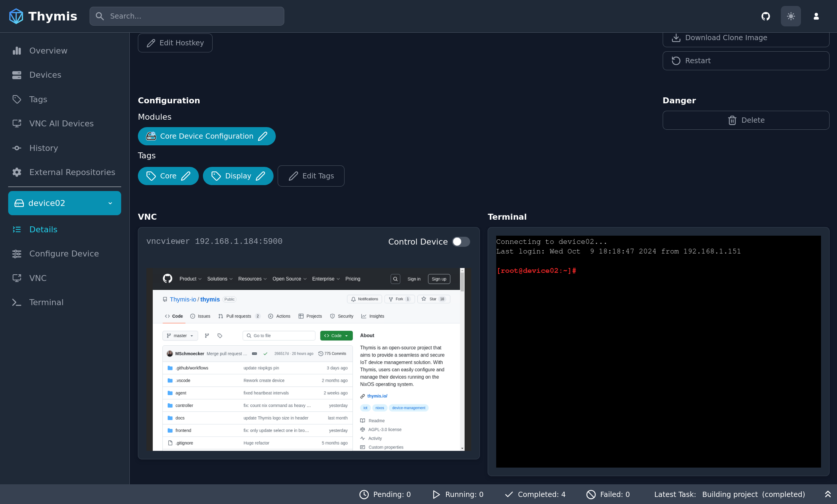This screenshot has height=504, width=837.
Task: Toggle the Control Device switch
Action: click(x=460, y=241)
